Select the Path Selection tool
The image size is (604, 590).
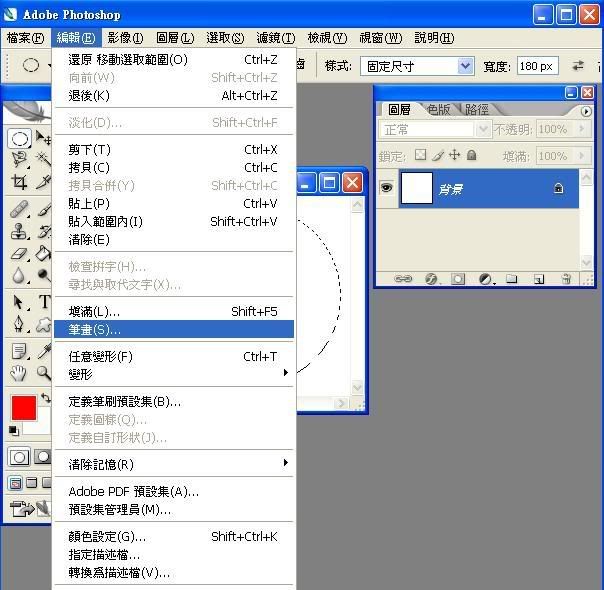point(19,303)
